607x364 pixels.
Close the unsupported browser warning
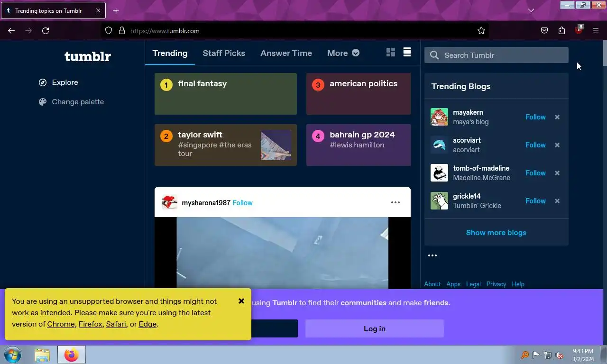tap(241, 301)
